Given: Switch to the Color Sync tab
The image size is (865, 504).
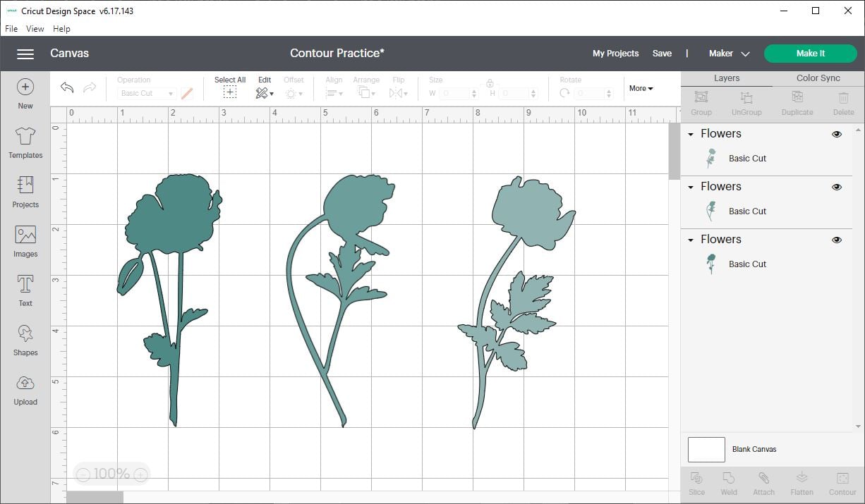Looking at the screenshot, I should point(818,78).
